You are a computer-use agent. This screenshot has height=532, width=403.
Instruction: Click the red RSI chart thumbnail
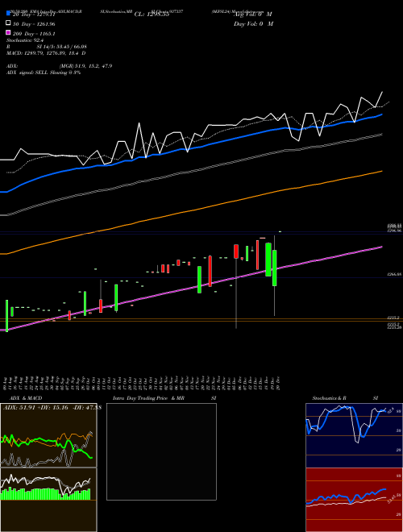pos(355,500)
